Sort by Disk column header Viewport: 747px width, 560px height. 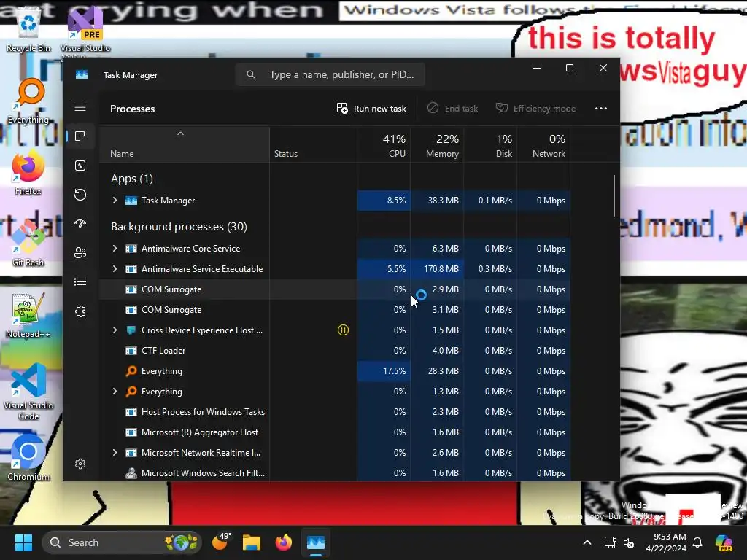coord(490,145)
